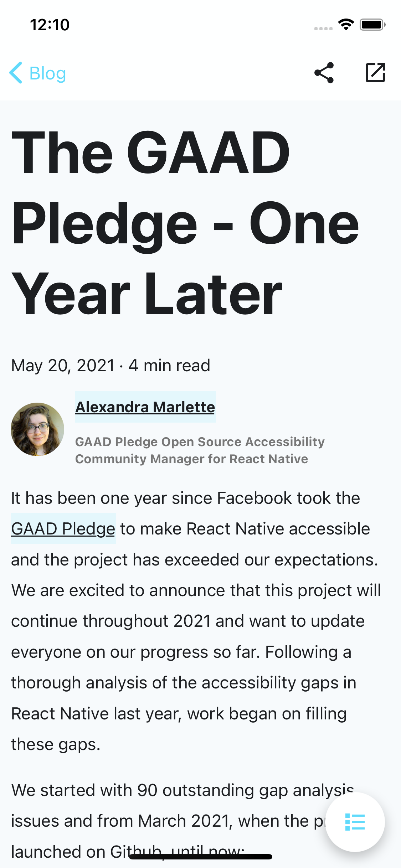Viewport: 401px width, 868px height.
Task: Tap the back chevron arrow
Action: (16, 73)
